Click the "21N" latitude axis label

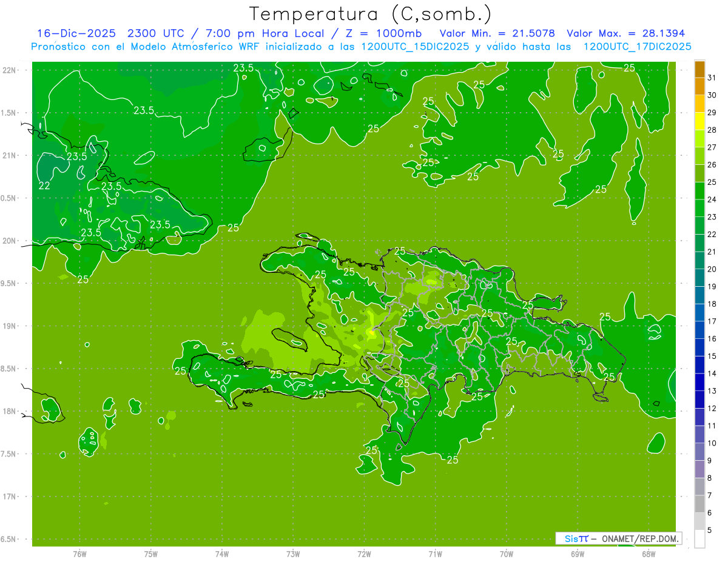pyautogui.click(x=10, y=155)
